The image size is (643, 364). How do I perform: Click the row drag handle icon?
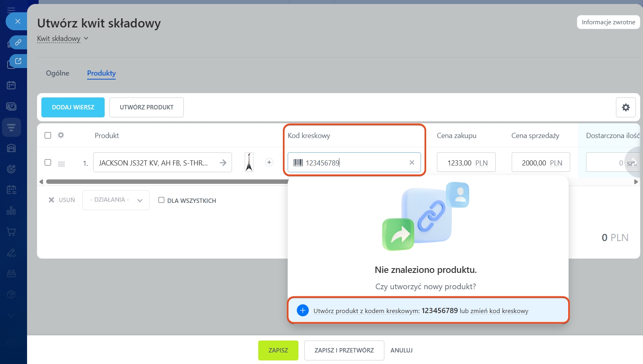pyautogui.click(x=61, y=164)
